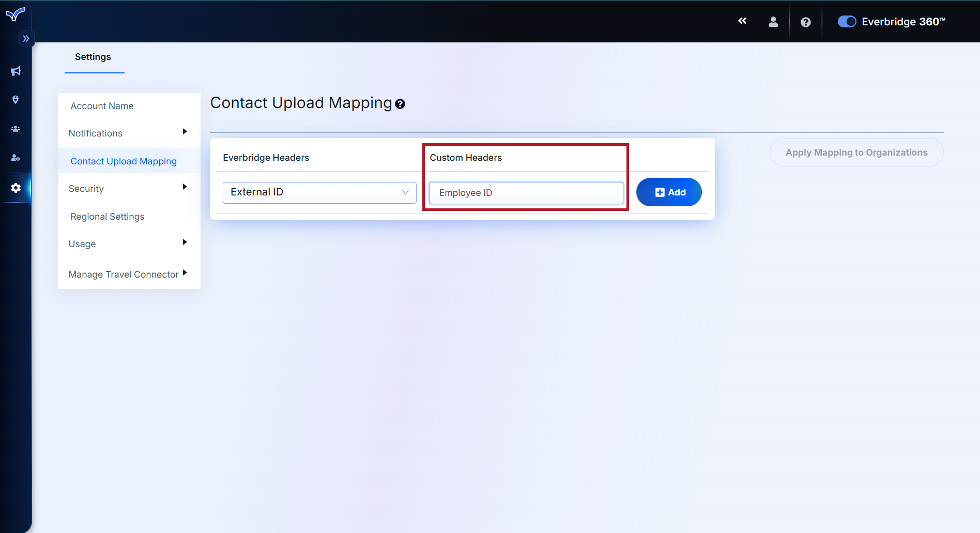
Task: Open the map location pin icon
Action: [16, 100]
